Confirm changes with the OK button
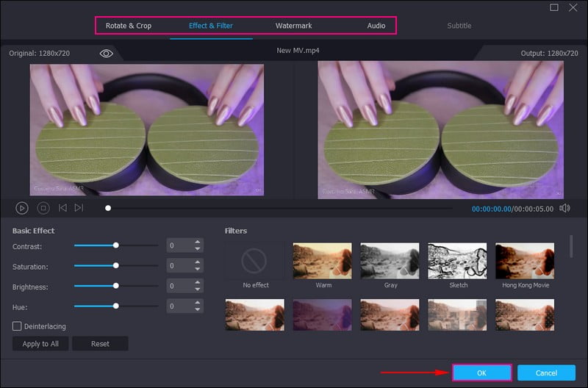Viewport: 588px width, 388px height. coord(482,373)
